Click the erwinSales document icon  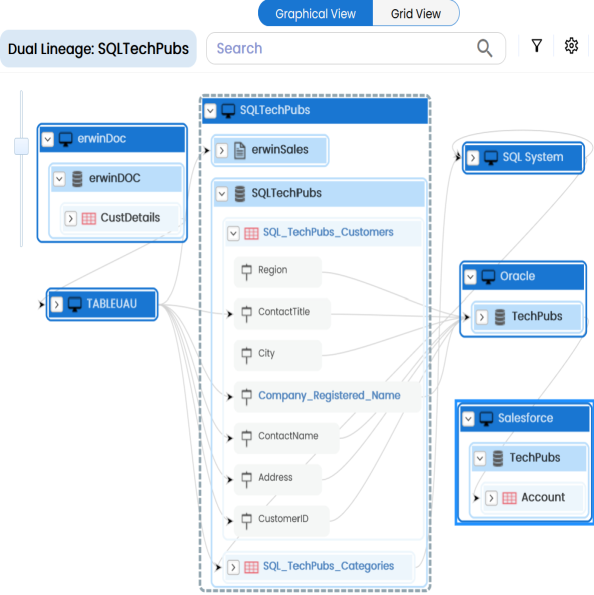pos(239,150)
